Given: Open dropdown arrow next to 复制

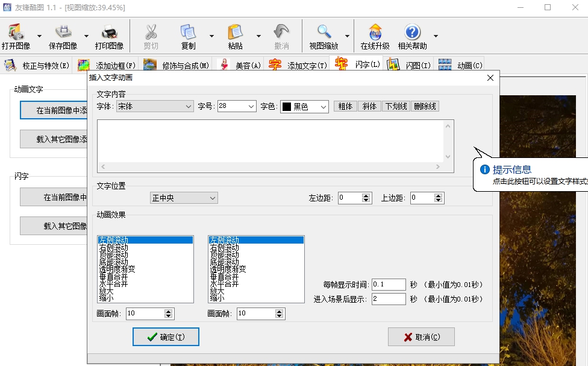Looking at the screenshot, I should tap(211, 36).
